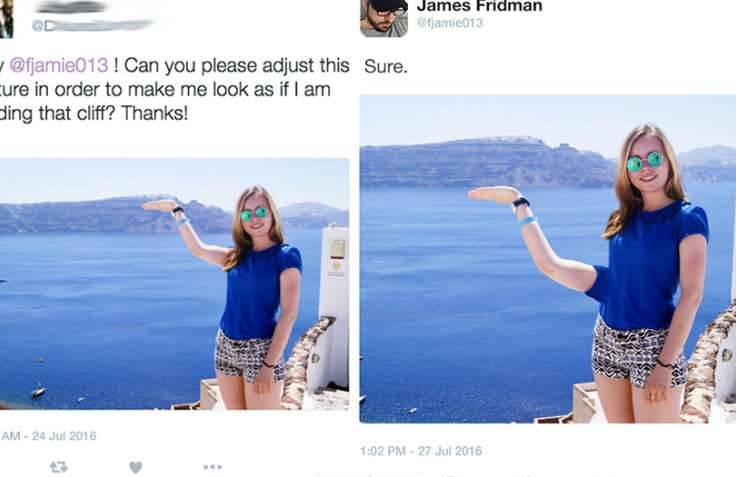The width and height of the screenshot is (736, 477).
Task: Open the 1:02 PM 27 Jul 2016 timestamp
Action: [x=421, y=451]
